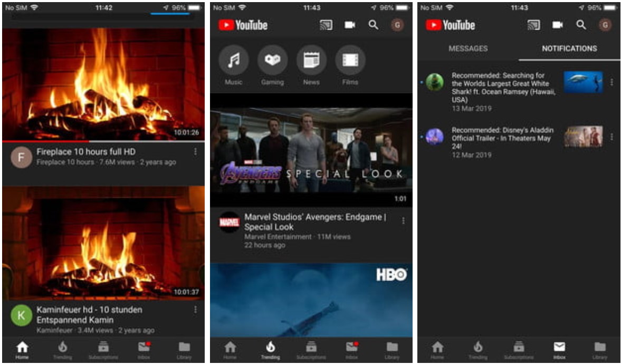Tap YouTube logo in middle Trending screen
Image resolution: width=621 pixels, height=364 pixels.
coord(243,25)
